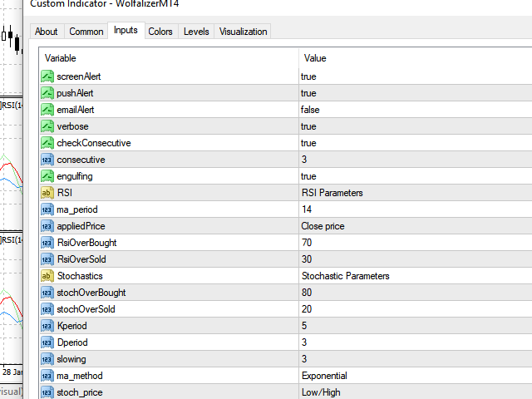Viewport: 532px width, 399px height.
Task: Select the Inputs tab
Action: tap(126, 30)
